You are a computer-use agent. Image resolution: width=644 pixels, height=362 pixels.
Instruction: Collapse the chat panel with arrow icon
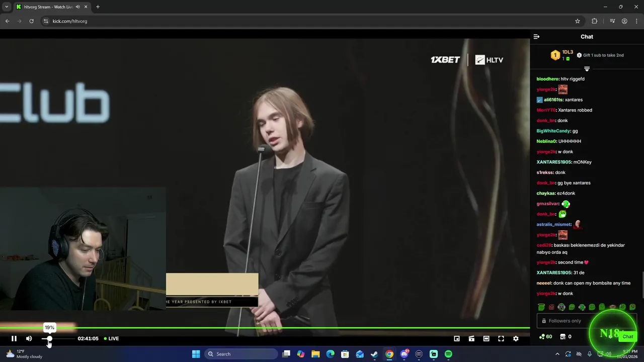[x=536, y=37]
